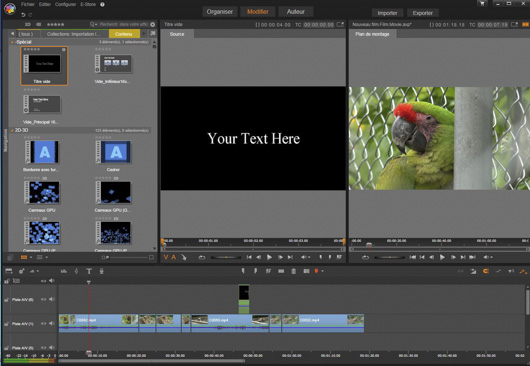Open the E-Store menu
This screenshot has width=530, height=366.
88,4
